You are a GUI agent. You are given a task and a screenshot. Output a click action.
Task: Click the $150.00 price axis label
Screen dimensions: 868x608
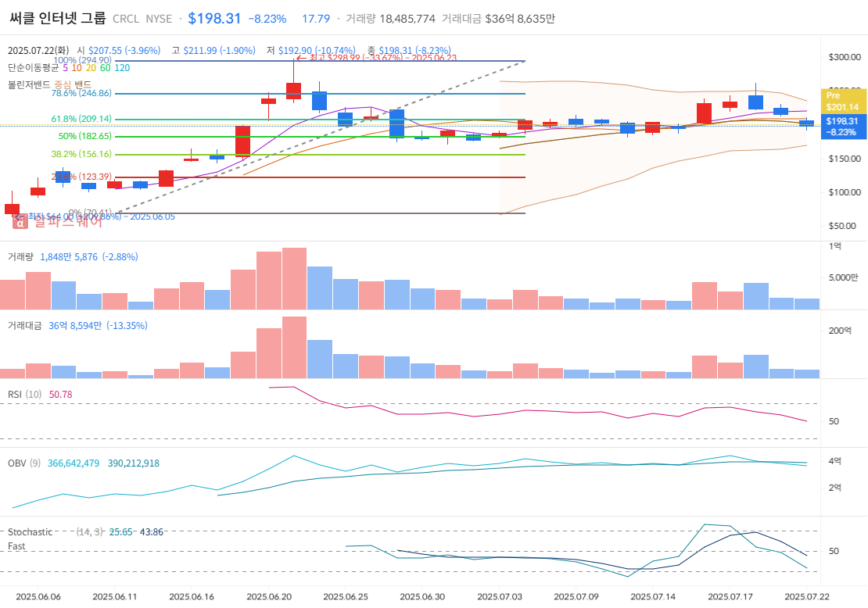point(845,159)
